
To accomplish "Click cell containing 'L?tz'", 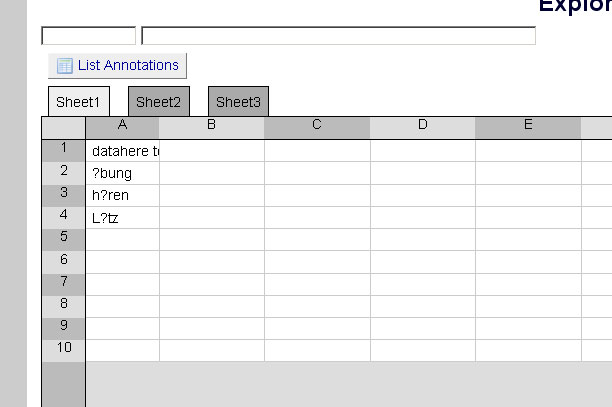I will click(123, 217).
